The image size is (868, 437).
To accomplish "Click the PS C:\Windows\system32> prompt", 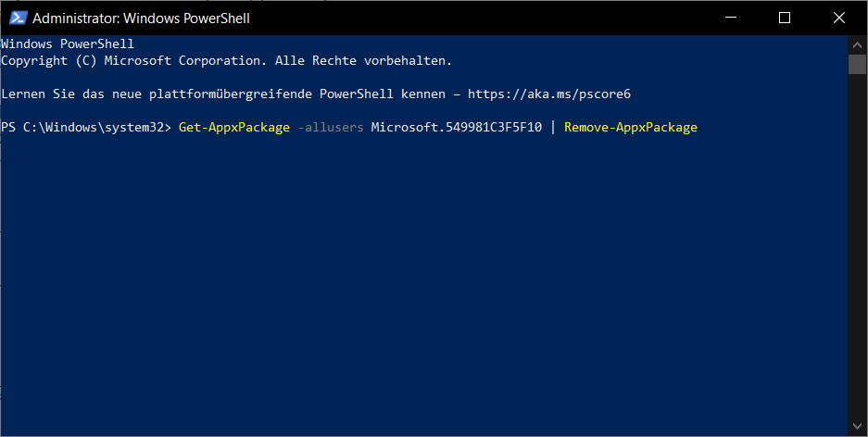I will [86, 128].
